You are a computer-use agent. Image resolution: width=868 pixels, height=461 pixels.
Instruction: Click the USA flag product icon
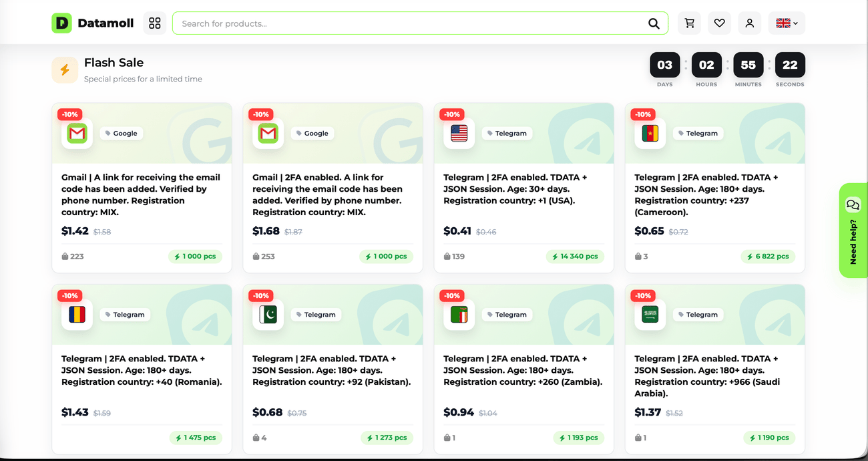click(x=459, y=134)
